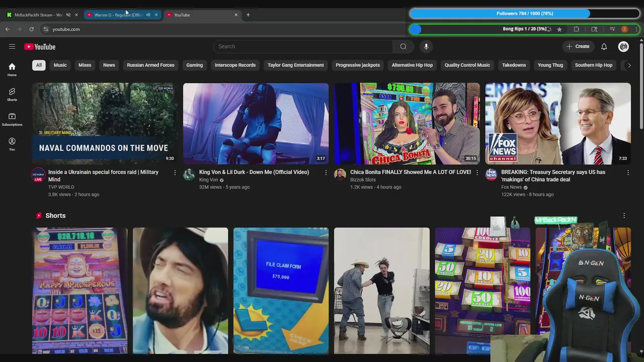This screenshot has height=362, width=644.
Task: Click the Bizzok Slots channel avatar
Action: [340, 175]
